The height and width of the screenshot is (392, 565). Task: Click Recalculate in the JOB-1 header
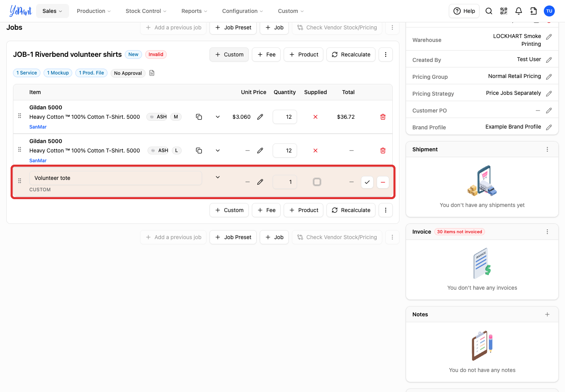(x=351, y=54)
